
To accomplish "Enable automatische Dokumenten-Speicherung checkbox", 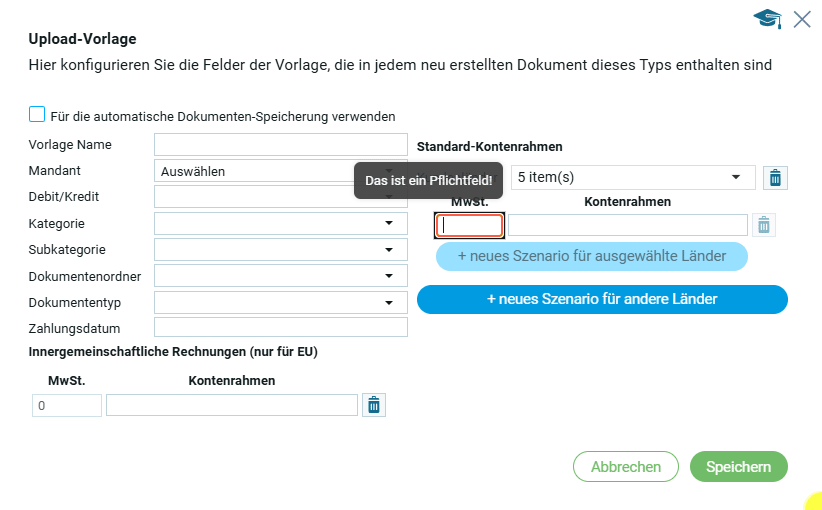I will (37, 115).
